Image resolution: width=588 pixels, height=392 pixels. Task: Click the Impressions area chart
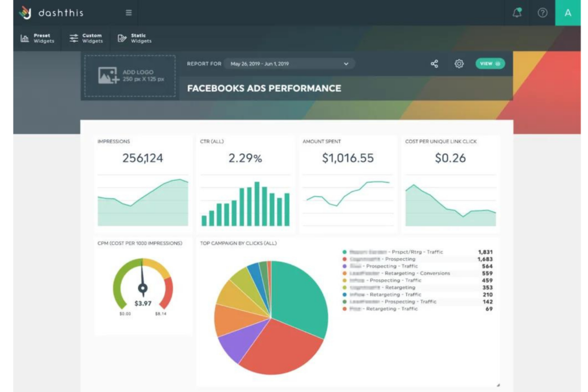pos(143,200)
